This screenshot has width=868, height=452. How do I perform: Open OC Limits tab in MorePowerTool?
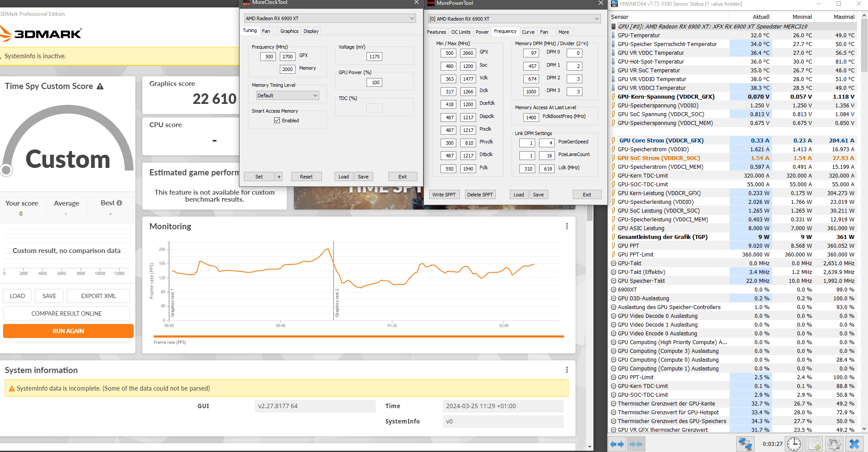pyautogui.click(x=461, y=32)
